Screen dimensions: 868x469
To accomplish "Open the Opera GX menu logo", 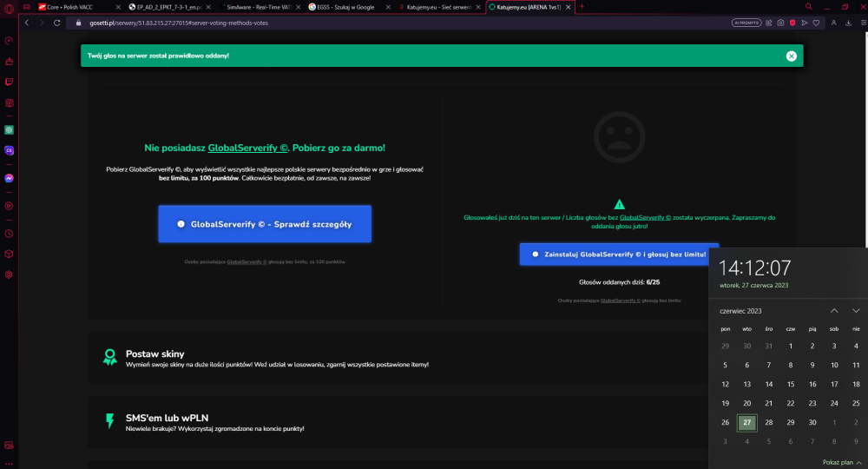I will pyautogui.click(x=9, y=9).
